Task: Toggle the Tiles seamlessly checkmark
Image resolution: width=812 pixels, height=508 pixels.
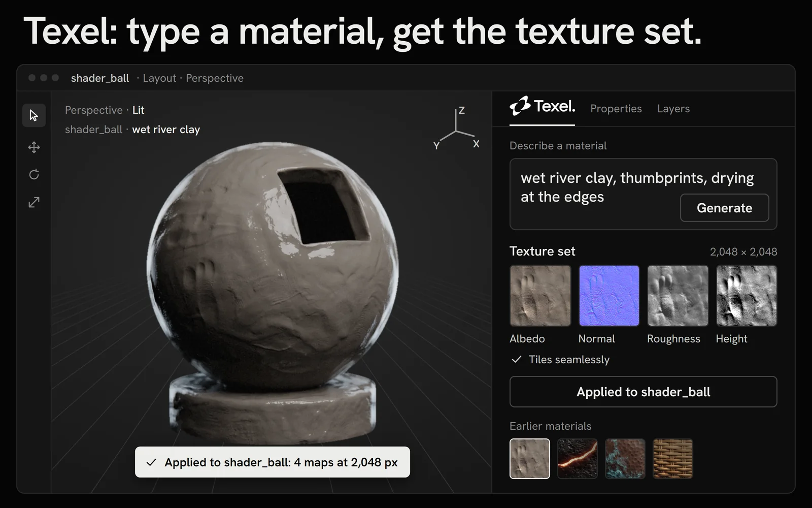Action: tap(517, 360)
